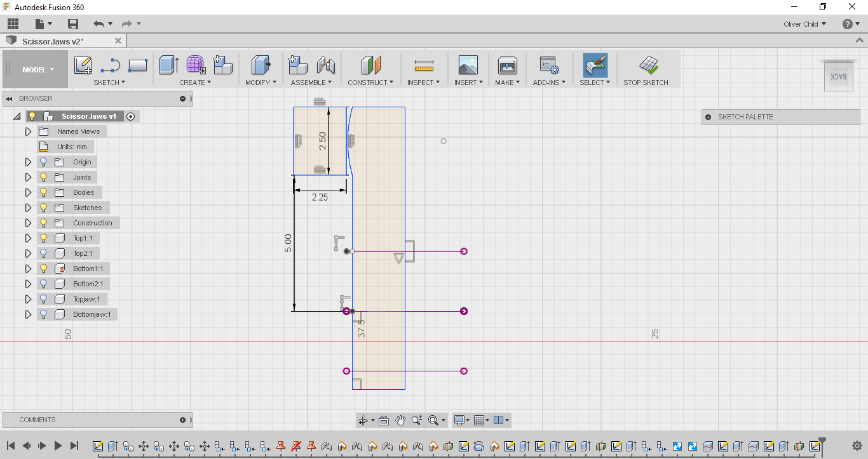Expand the Origin folder arrow
The width and height of the screenshot is (868, 459).
point(28,162)
